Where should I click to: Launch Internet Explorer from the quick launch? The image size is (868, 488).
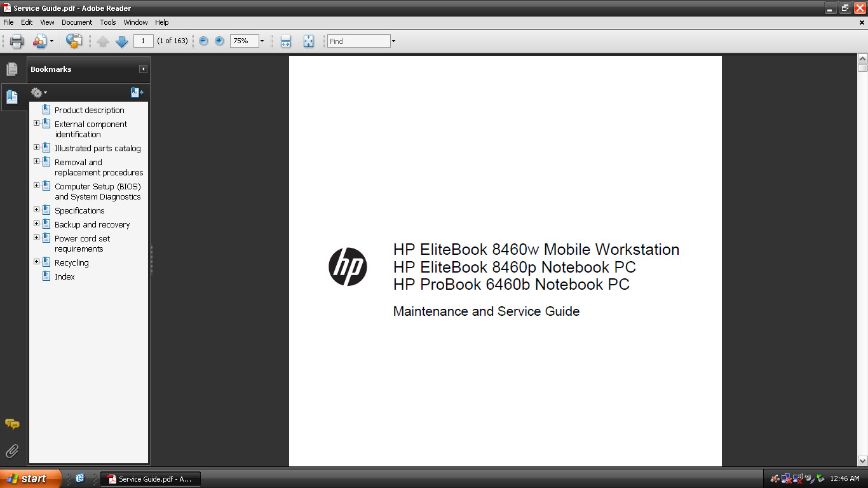[80, 478]
